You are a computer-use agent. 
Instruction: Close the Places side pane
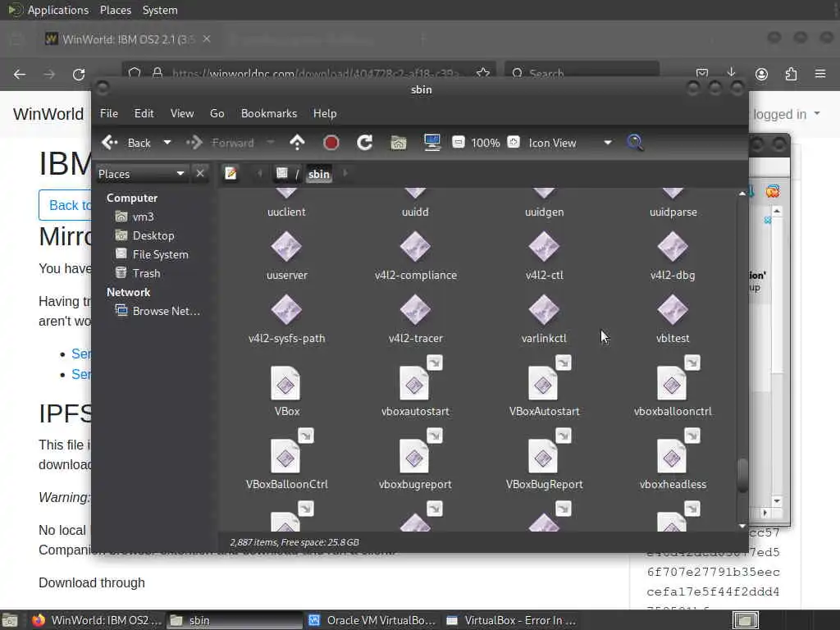pyautogui.click(x=200, y=174)
